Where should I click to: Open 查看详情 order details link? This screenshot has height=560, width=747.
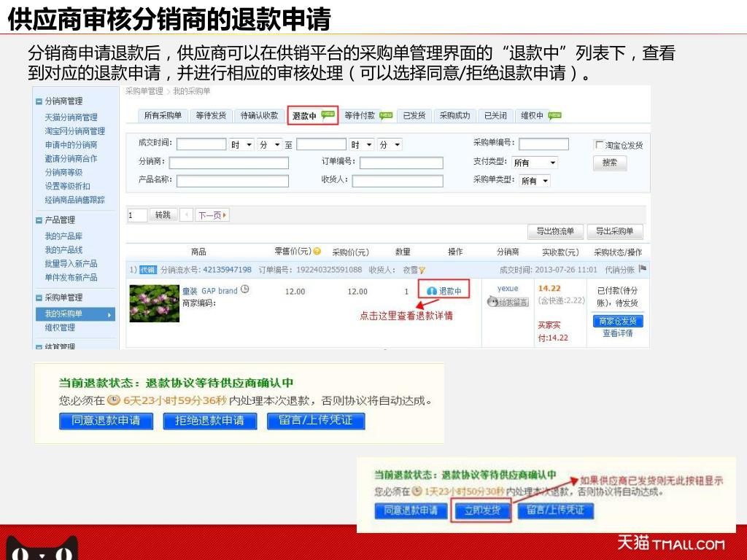618,333
